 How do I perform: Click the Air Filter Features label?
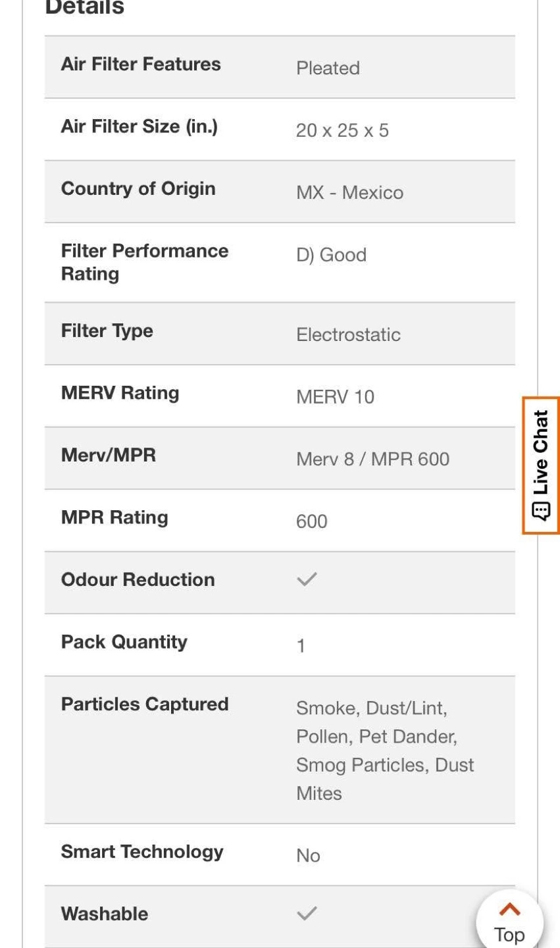point(141,64)
